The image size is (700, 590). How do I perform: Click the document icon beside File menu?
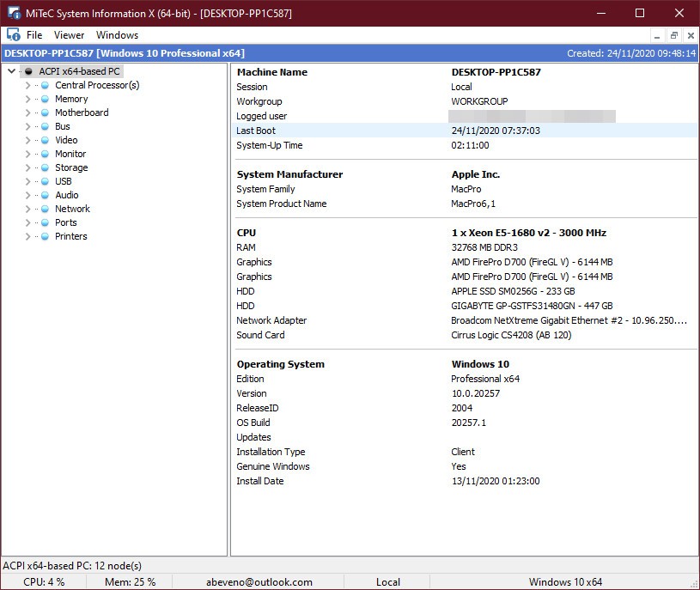[13, 34]
